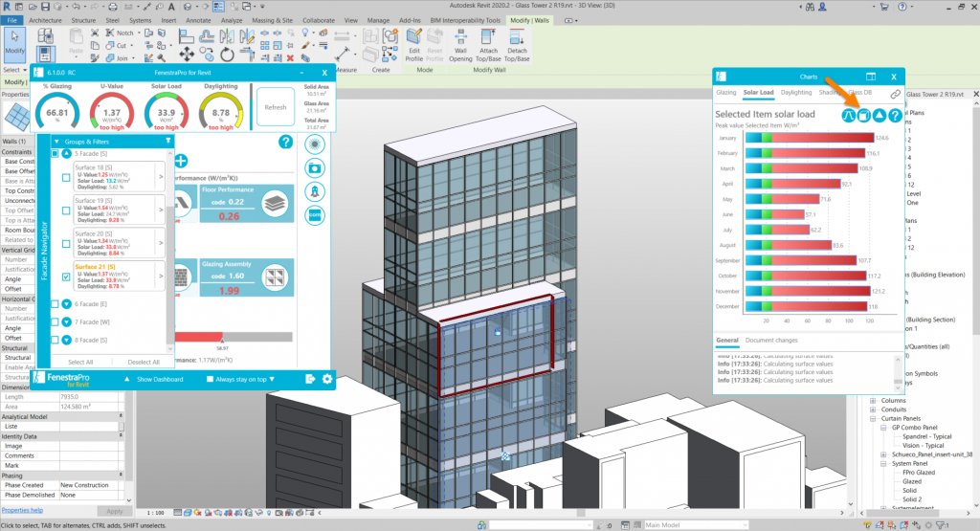
Task: Click the FenestraPro export/exit icon
Action: [310, 379]
